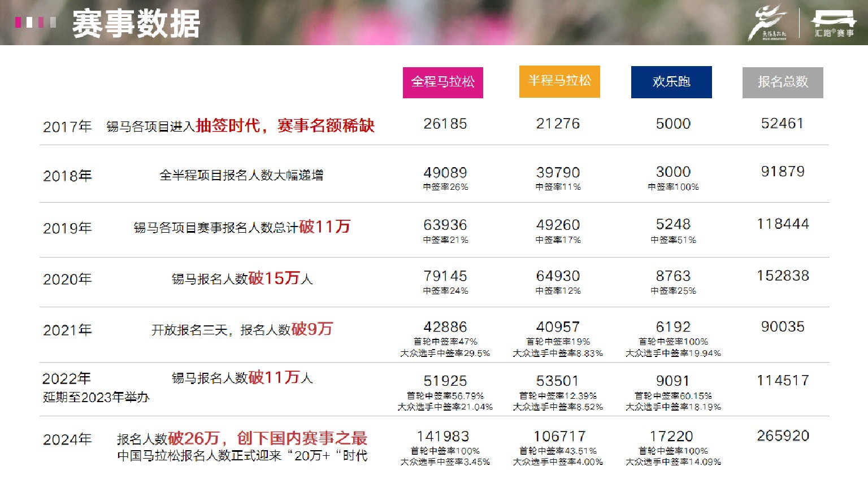Select the blue 欢乐跑 header
Screen dimensions: 868x488
(x=671, y=81)
